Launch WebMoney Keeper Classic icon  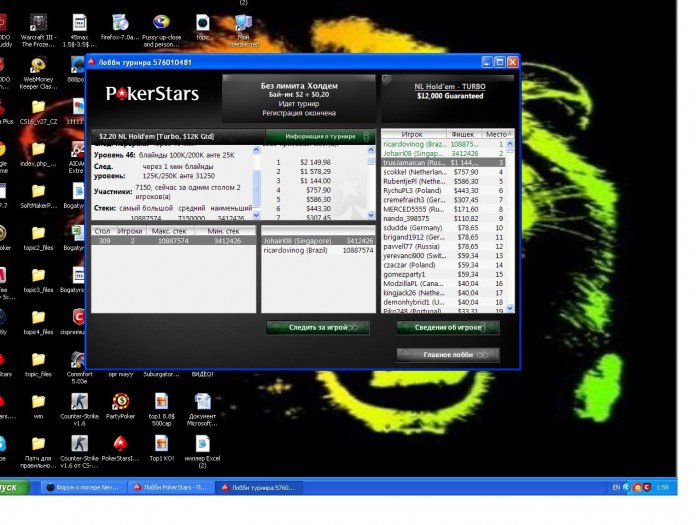[38, 72]
